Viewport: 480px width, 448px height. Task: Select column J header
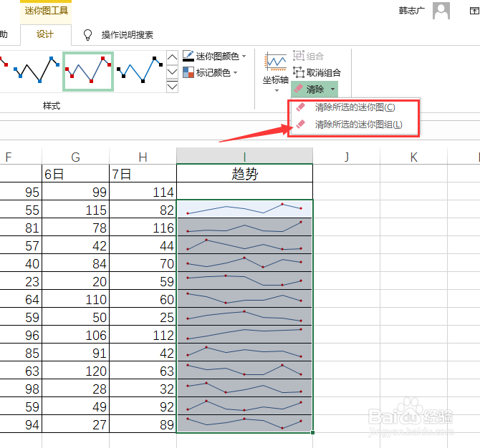(x=346, y=157)
